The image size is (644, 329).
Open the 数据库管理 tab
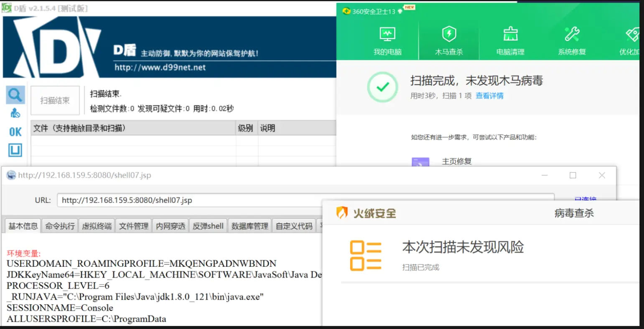(x=249, y=226)
